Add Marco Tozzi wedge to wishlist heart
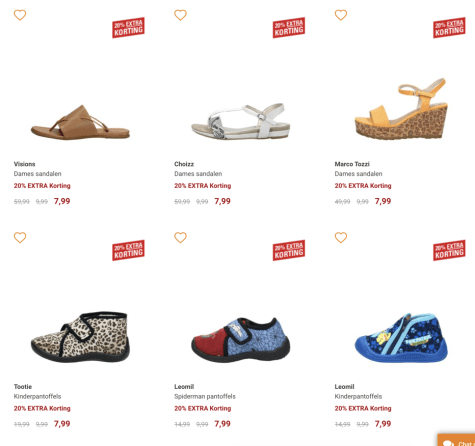The width and height of the screenshot is (475, 446). pos(341,15)
